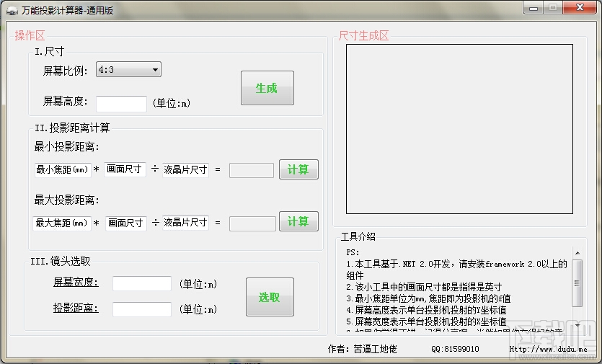
Task: Minimize the 万能投影计算器 window
Action: (x=534, y=8)
